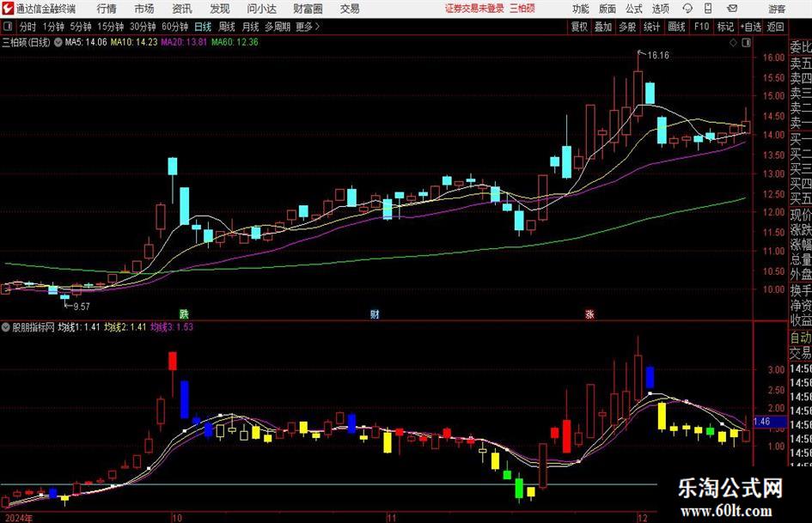Click the 三柏硕(日线) chart title
Image resolution: width=812 pixels, height=523 pixels.
(27, 42)
